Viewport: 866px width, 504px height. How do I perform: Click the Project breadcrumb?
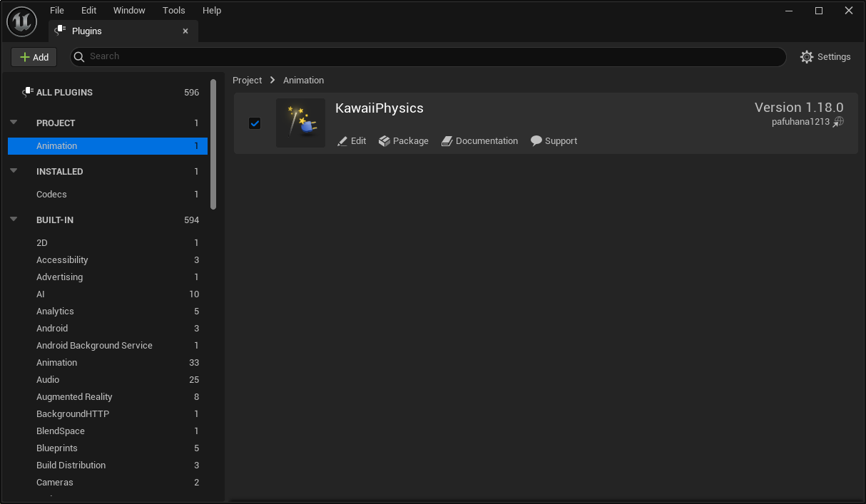[x=248, y=81]
